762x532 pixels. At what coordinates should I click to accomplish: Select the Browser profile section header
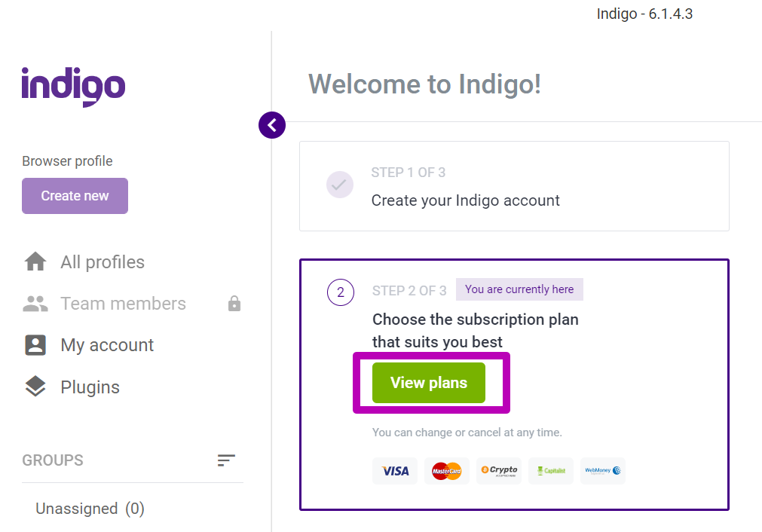[x=67, y=161]
